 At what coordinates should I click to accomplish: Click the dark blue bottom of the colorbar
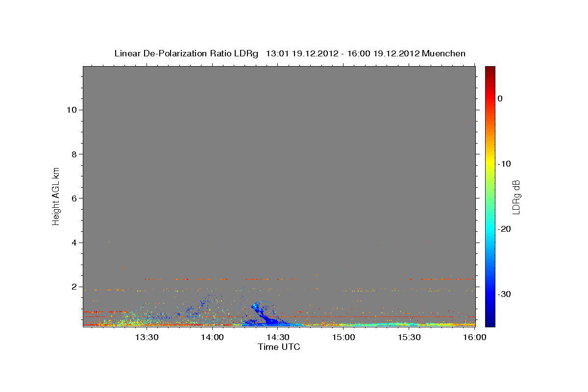(490, 321)
